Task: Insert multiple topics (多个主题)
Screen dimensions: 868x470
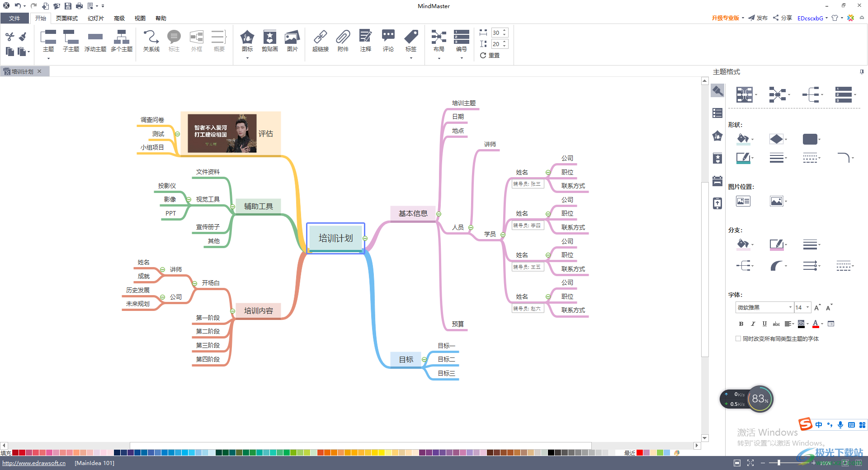Action: click(122, 42)
